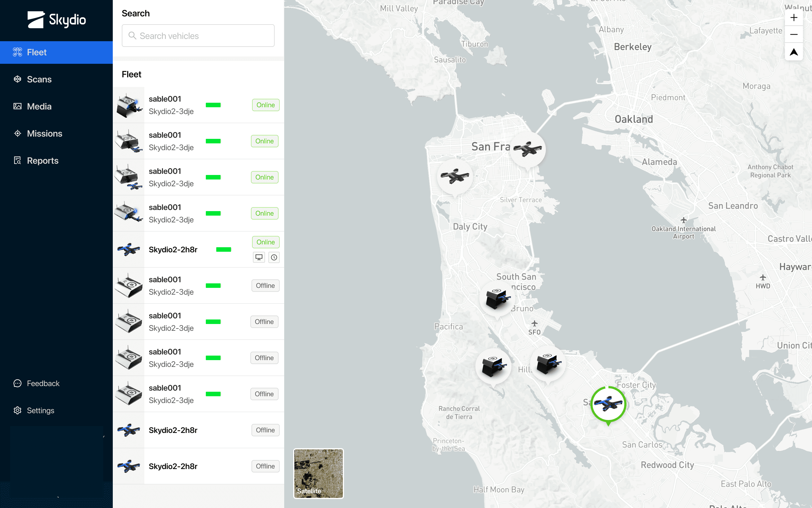This screenshot has width=812, height=508.
Task: Click the Oakland International Airport icon
Action: click(x=683, y=220)
